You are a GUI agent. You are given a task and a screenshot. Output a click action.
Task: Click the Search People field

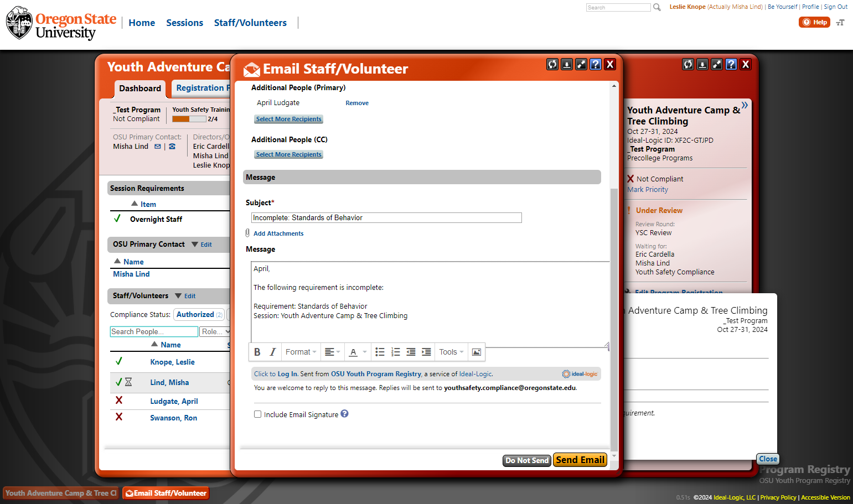pyautogui.click(x=154, y=331)
